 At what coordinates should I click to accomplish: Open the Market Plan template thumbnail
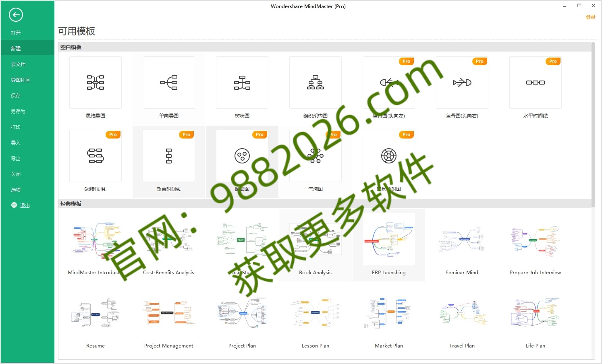click(x=389, y=313)
